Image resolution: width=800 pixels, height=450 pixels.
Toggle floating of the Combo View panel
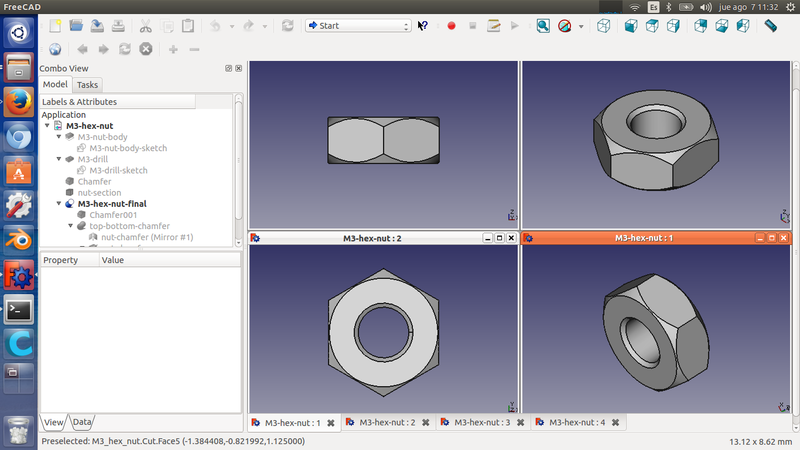(228, 68)
